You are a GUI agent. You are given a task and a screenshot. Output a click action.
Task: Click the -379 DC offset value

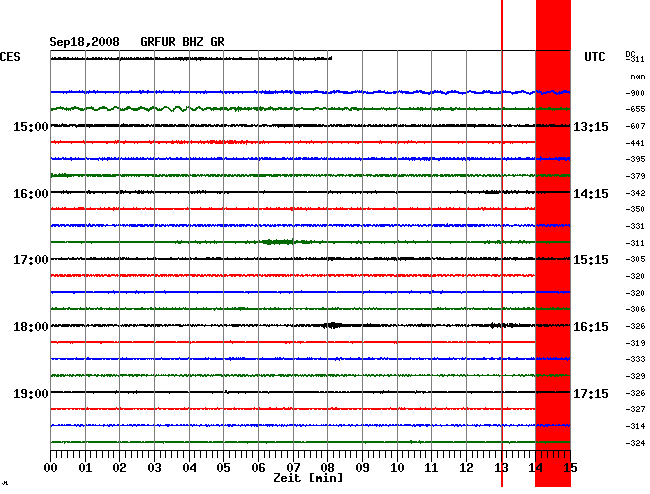[x=635, y=176]
